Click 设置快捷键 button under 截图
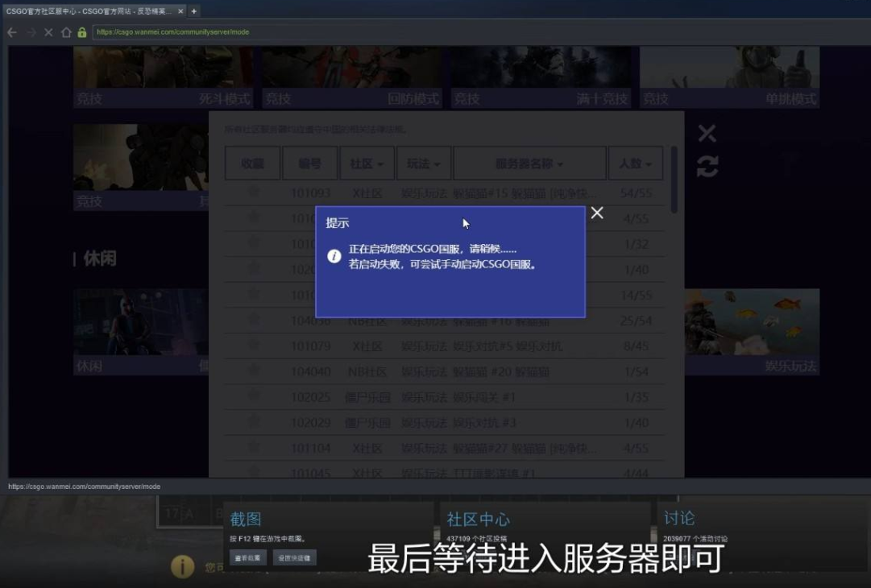The image size is (871, 588). click(294, 557)
